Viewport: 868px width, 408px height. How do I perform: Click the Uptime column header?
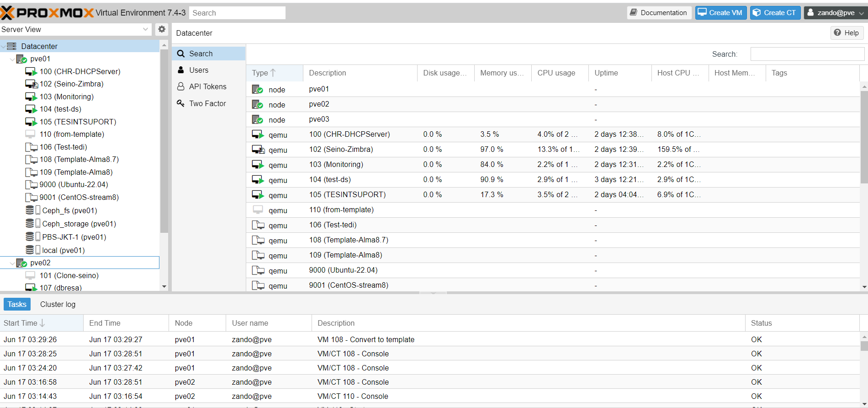tap(620, 73)
